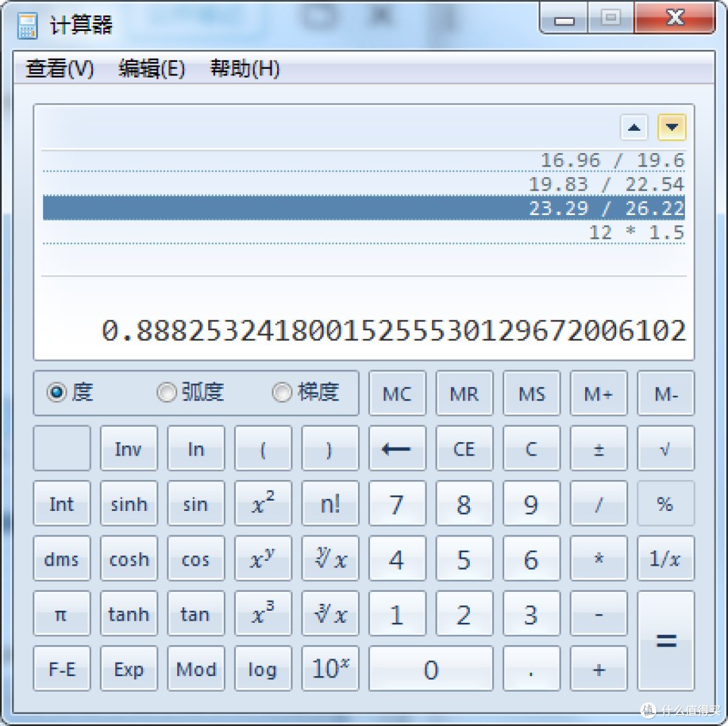Click the number 7 key
728x726 pixels.
(x=397, y=504)
